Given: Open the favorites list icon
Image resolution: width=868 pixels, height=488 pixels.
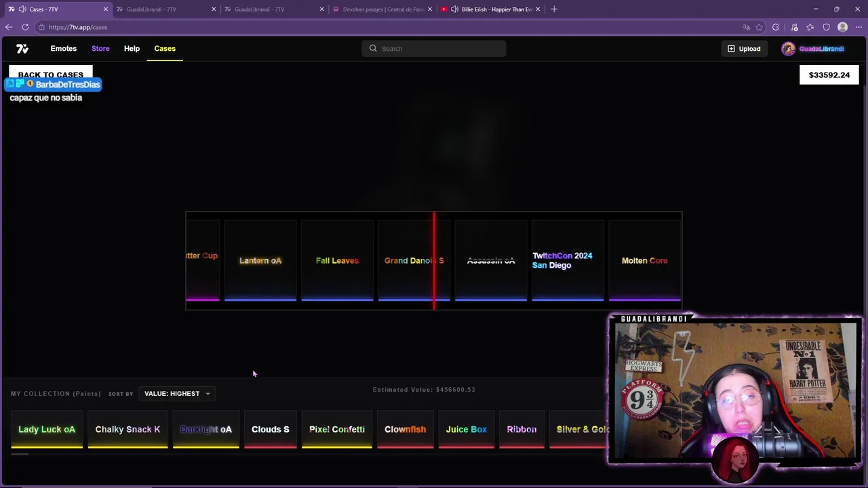Looking at the screenshot, I should 810,27.
